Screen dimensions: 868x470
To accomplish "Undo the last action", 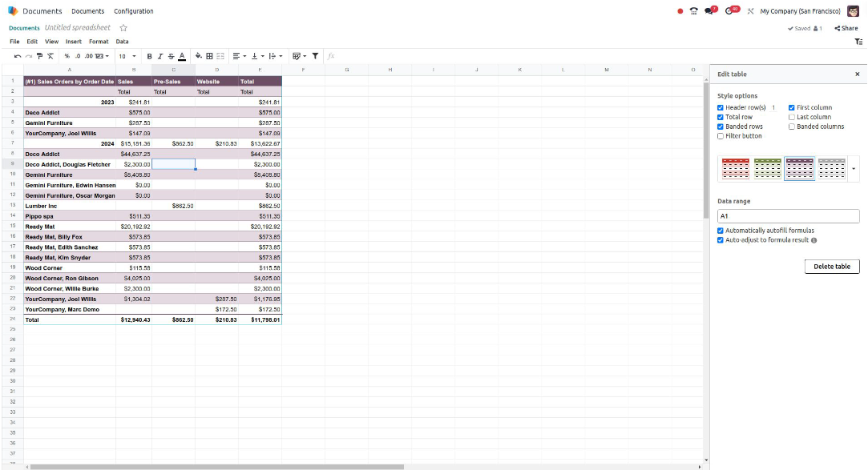I will [x=18, y=56].
